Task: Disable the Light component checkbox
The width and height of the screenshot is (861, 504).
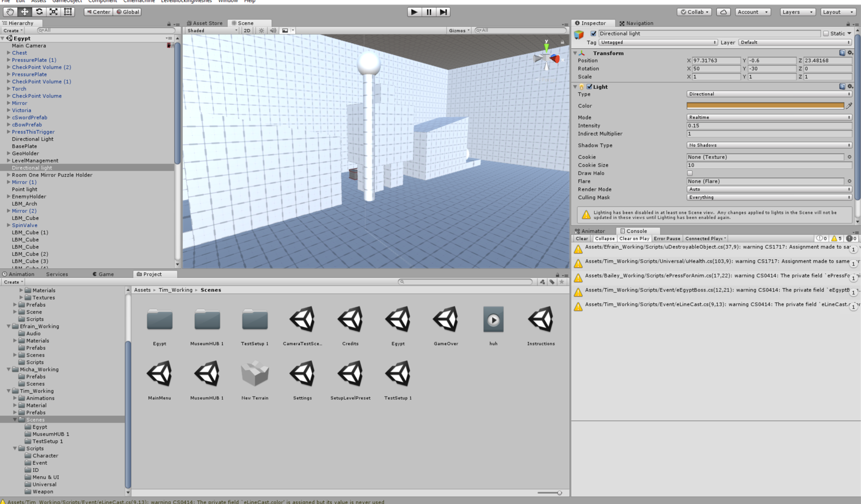Action: coord(589,87)
